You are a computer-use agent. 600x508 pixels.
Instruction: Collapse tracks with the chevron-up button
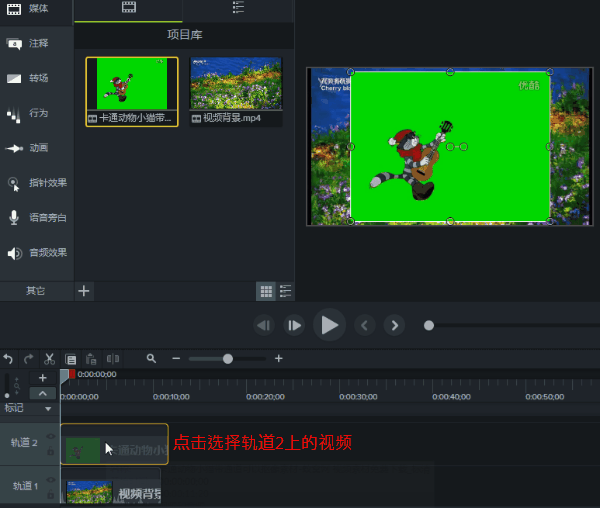[42, 393]
